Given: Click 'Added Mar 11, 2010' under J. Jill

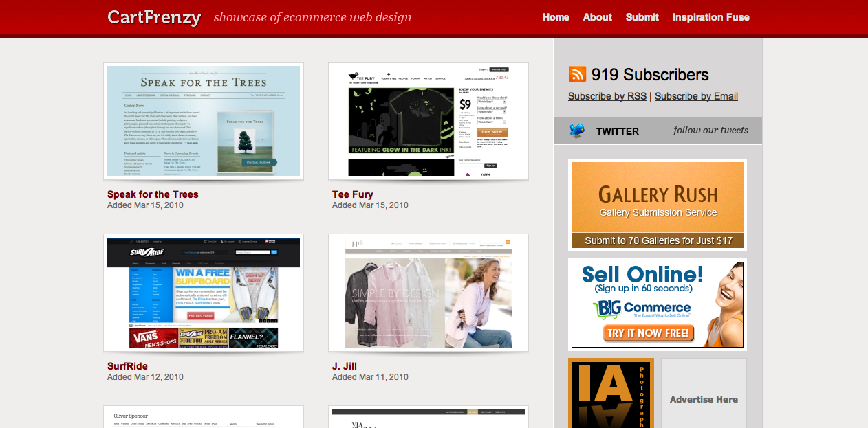Looking at the screenshot, I should point(370,377).
